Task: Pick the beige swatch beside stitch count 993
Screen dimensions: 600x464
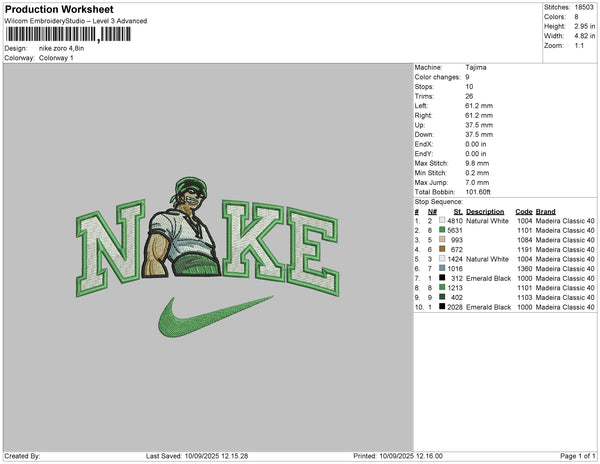Action: pos(442,239)
